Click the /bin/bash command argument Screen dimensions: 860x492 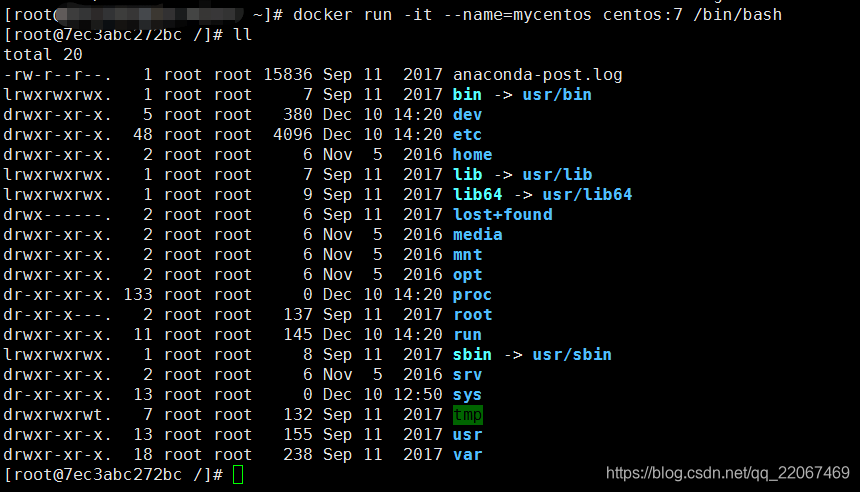click(738, 14)
